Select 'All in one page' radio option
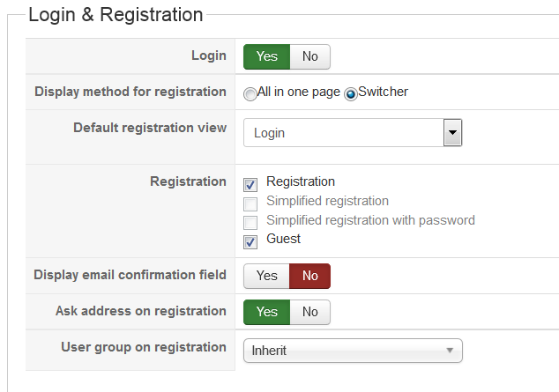559x392 pixels. [x=251, y=93]
